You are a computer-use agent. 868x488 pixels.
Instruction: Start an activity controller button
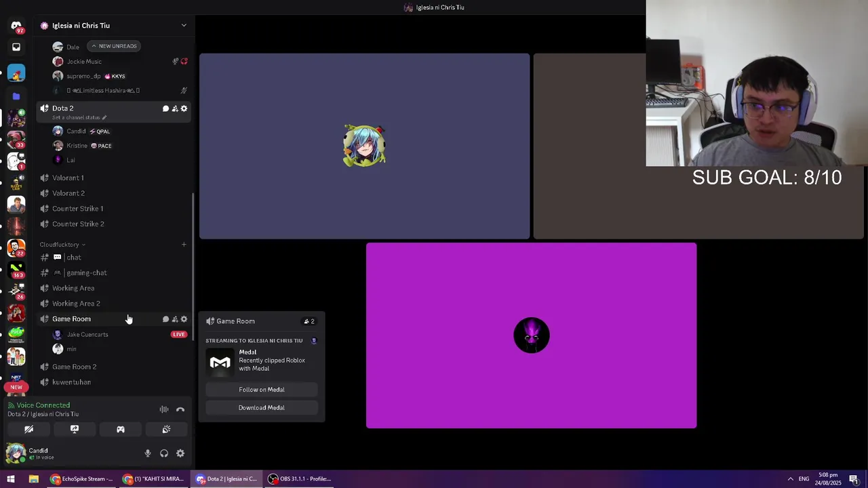point(121,429)
